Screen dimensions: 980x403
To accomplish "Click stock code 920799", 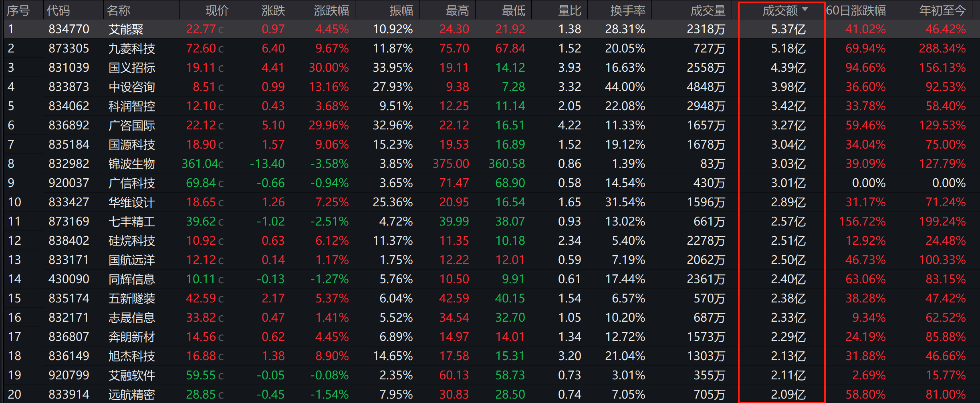I will (69, 375).
